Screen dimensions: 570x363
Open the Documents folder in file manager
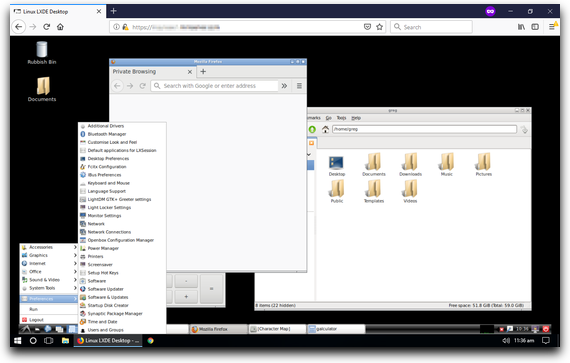[374, 164]
